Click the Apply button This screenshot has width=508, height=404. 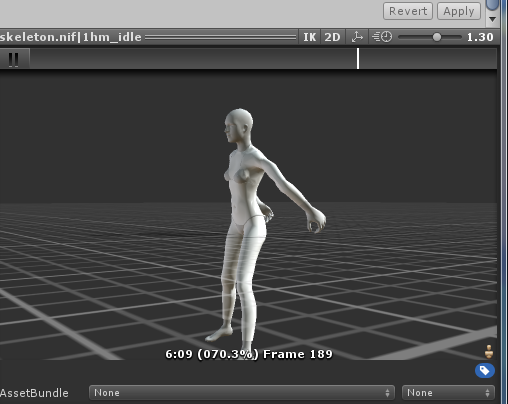tap(459, 11)
